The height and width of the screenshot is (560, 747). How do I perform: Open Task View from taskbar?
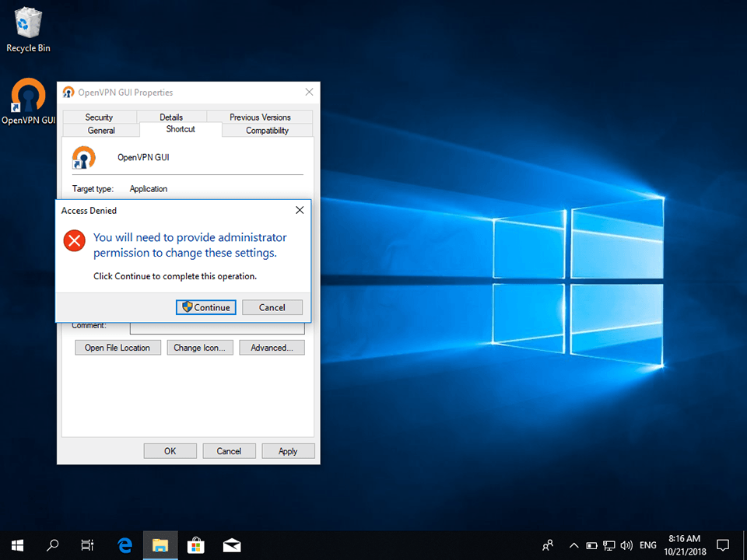(x=87, y=545)
